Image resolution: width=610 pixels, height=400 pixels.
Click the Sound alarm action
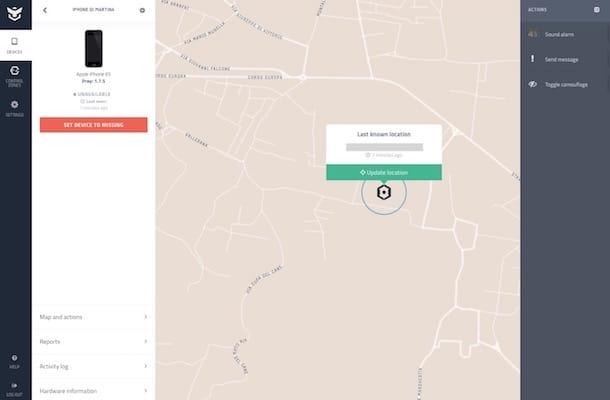(x=565, y=35)
